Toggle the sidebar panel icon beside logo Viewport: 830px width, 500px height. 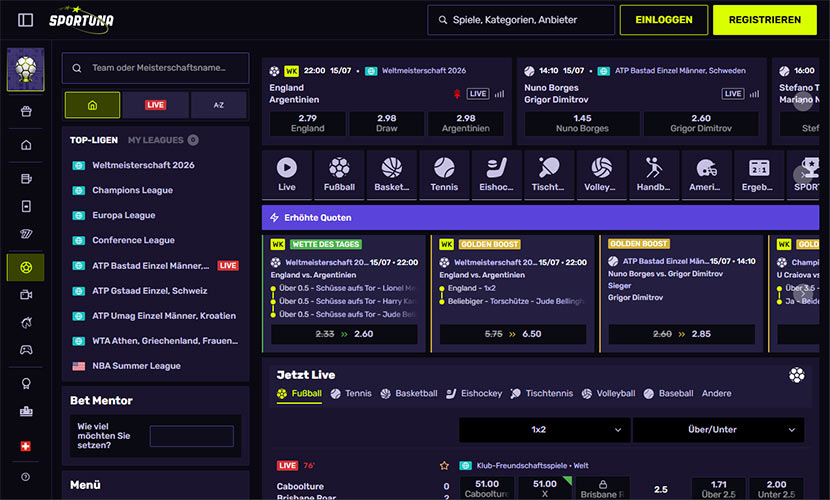(x=25, y=20)
